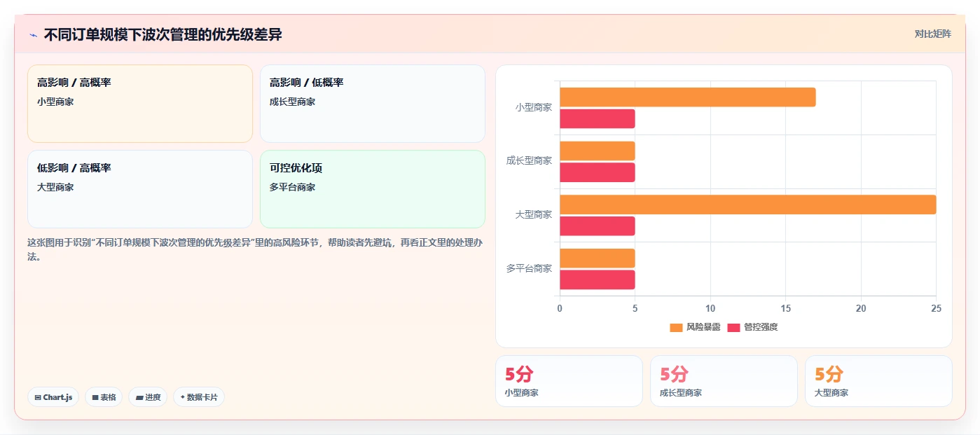Click the x-axis value 20
This screenshot has height=435, width=980.
pyautogui.click(x=861, y=309)
